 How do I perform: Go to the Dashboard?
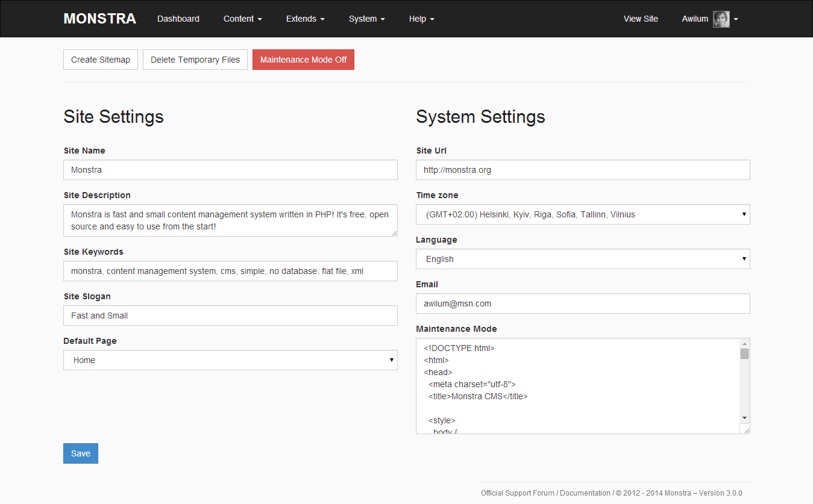178,19
